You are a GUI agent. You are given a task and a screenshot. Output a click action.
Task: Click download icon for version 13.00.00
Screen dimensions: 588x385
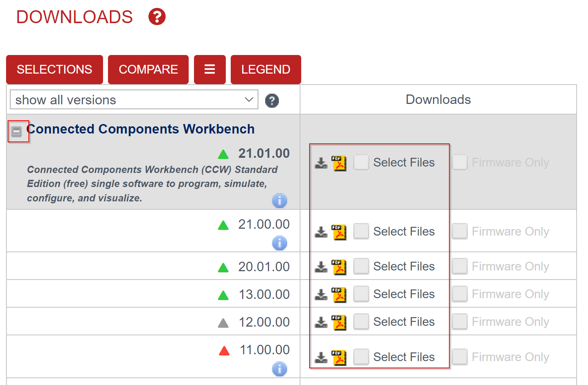[321, 294]
